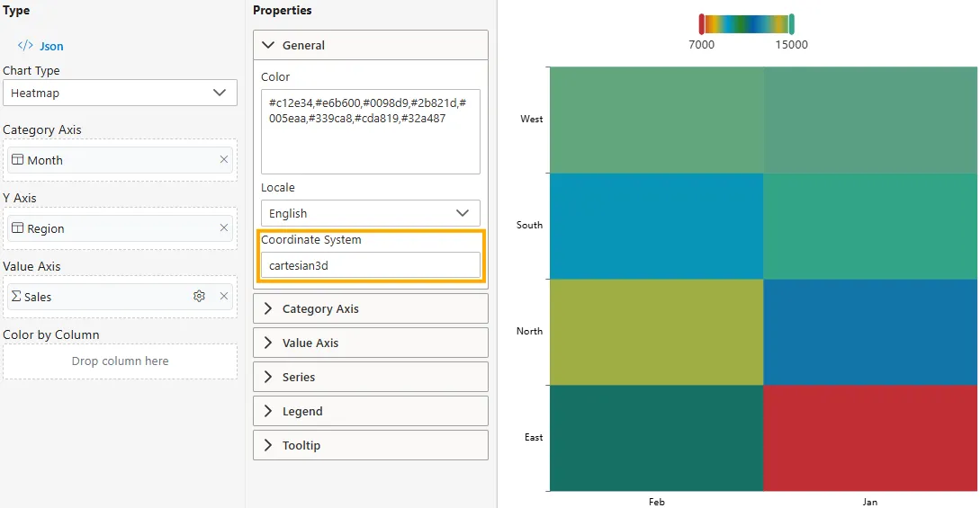Click the Region table column icon
This screenshot has width=980, height=508.
pos(17,228)
